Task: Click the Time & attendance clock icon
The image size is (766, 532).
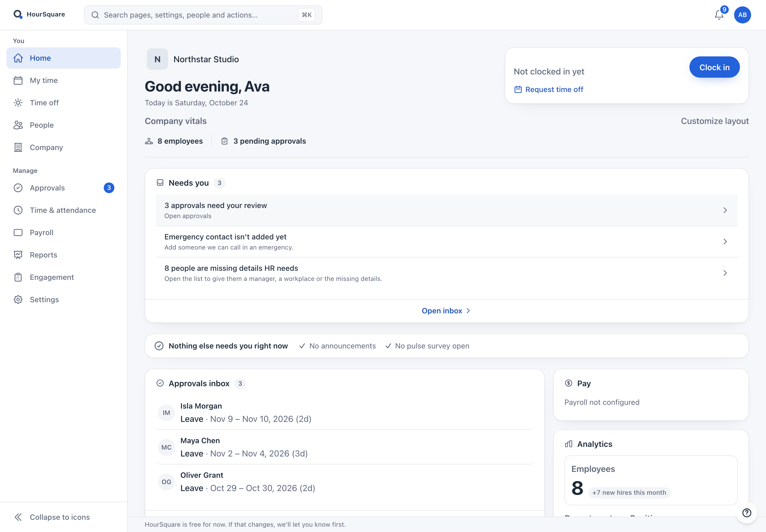Action: (18, 210)
